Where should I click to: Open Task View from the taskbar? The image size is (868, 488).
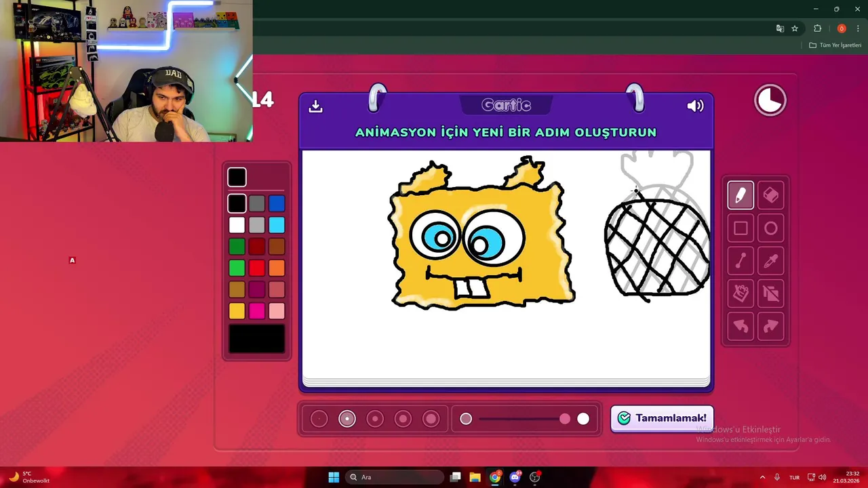tap(456, 477)
